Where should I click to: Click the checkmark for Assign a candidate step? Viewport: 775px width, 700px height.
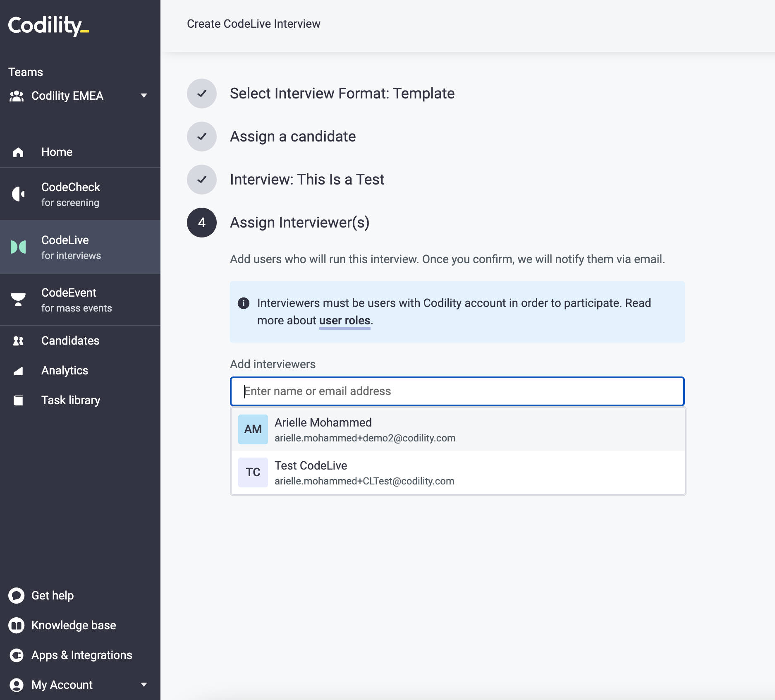tap(202, 137)
